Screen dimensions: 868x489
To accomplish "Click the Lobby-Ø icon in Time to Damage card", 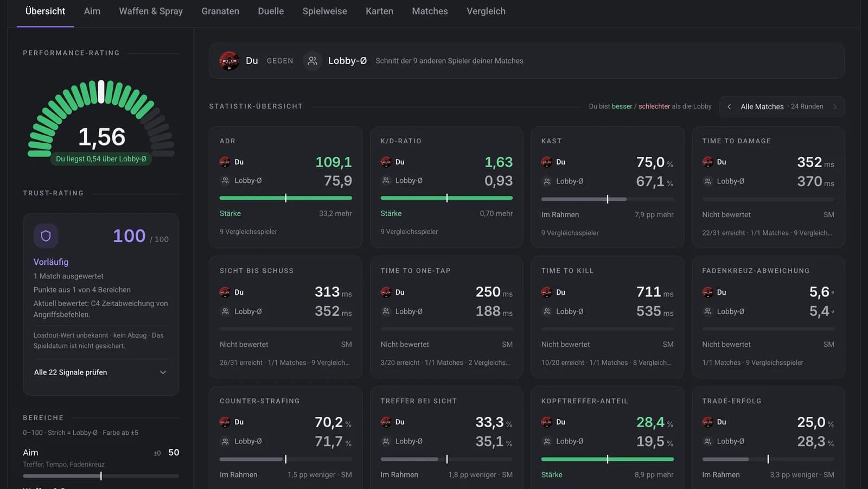I will click(707, 181).
